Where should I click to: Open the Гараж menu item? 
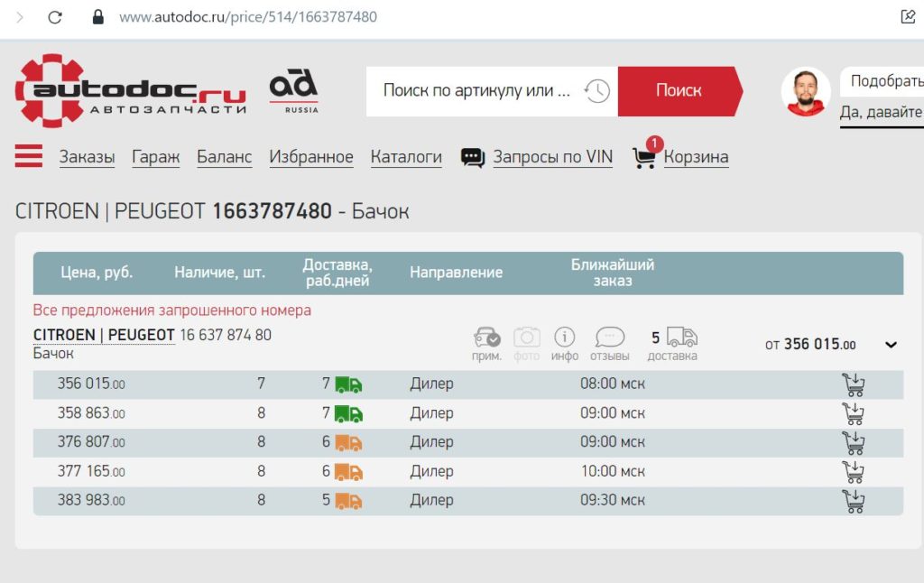[155, 157]
